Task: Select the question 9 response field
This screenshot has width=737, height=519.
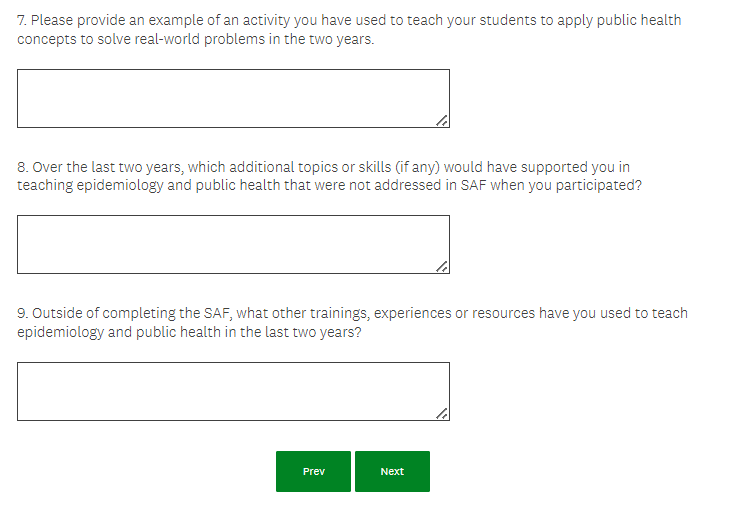Action: 233,391
